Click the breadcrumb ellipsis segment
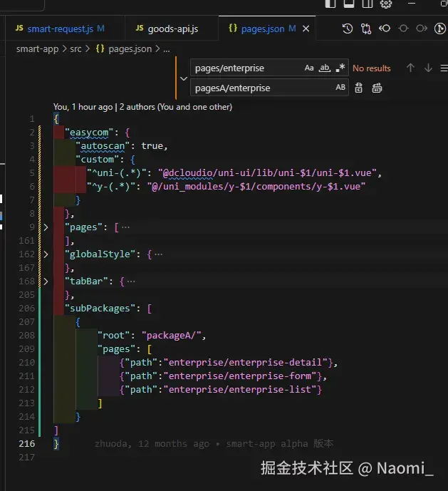Viewport: 448px width, 491px height. [167, 49]
